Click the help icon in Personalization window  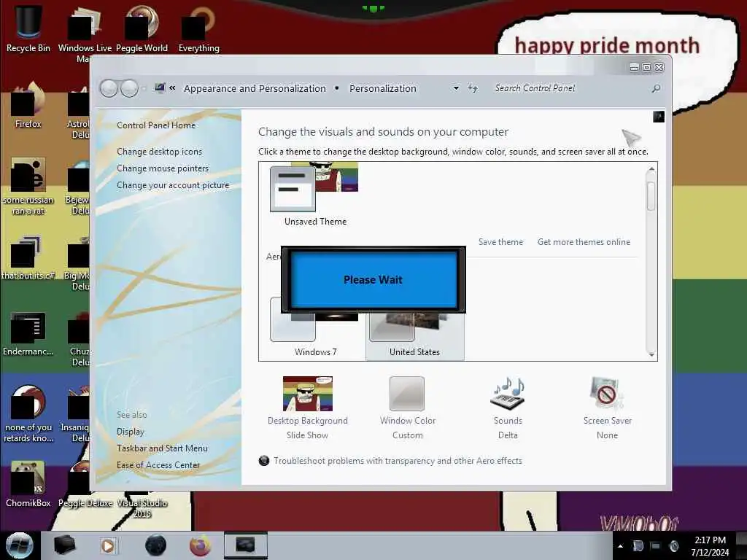[x=659, y=117]
